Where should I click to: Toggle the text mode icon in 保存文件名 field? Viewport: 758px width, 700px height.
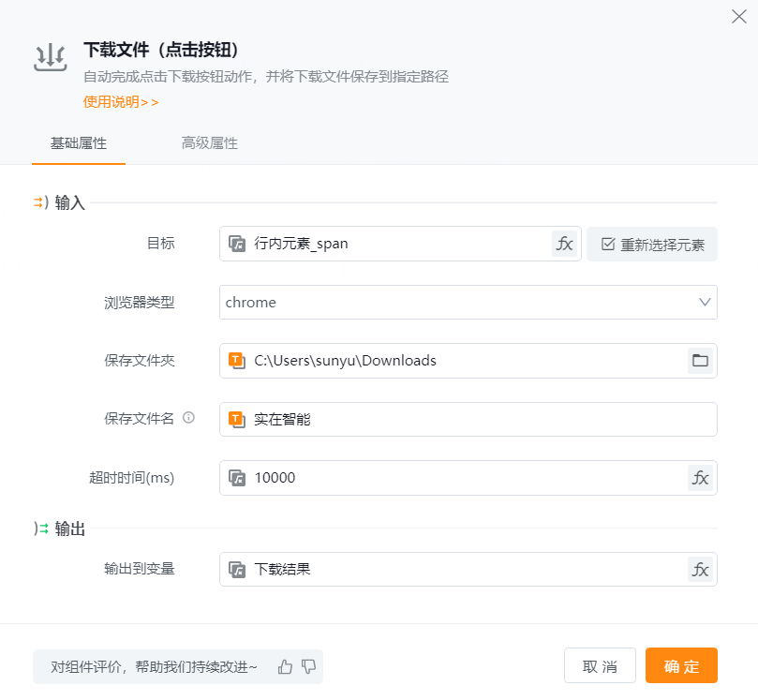(x=237, y=419)
